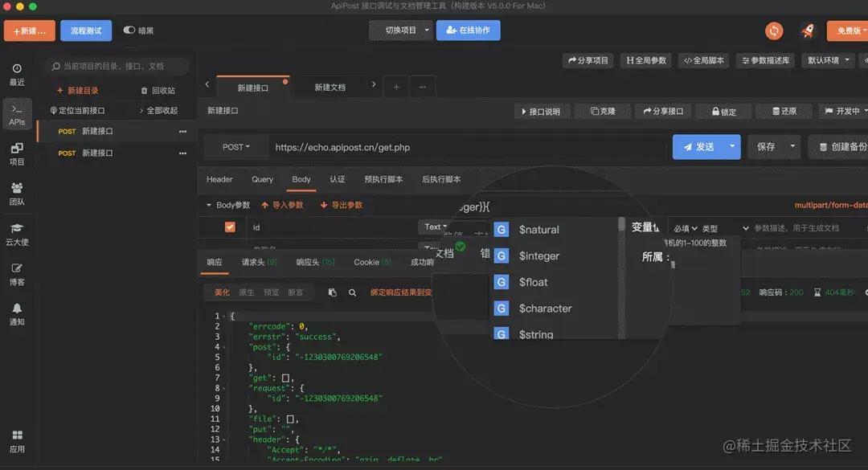Click the 发送 (Send) button

[700, 147]
